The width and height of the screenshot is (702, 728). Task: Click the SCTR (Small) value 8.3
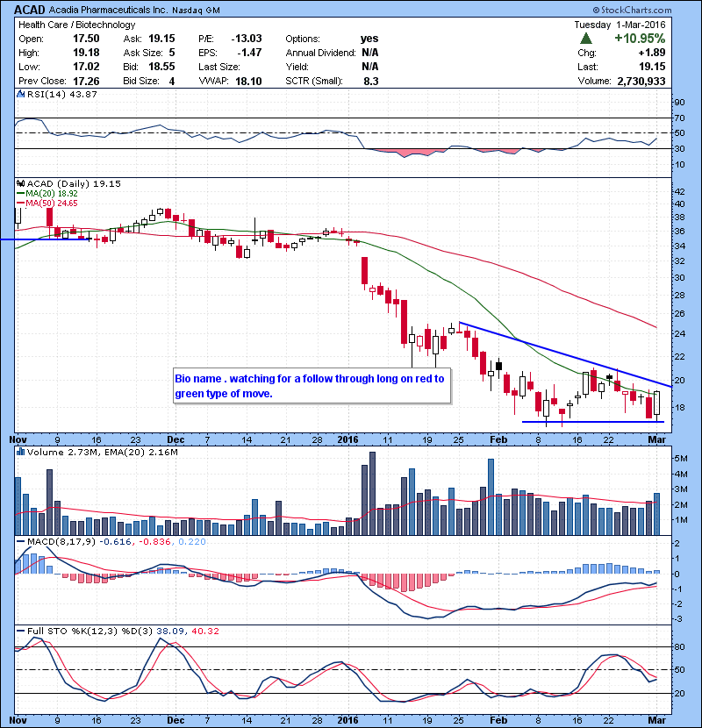(x=371, y=82)
